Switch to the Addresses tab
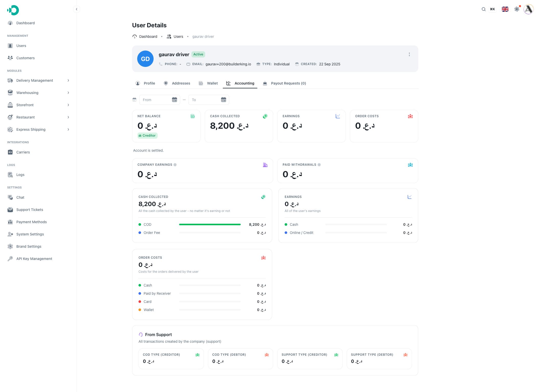The image size is (544, 392). pos(177,83)
